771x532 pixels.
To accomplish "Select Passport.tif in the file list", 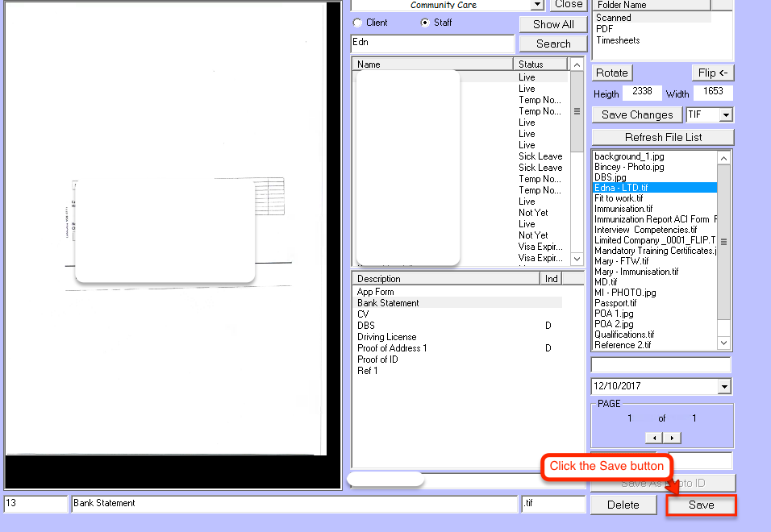I will [x=615, y=303].
